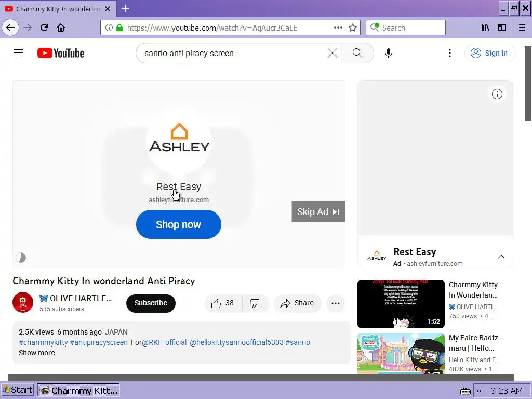Open a new tab with the plus button
The width and height of the screenshot is (532, 399).
click(125, 8)
